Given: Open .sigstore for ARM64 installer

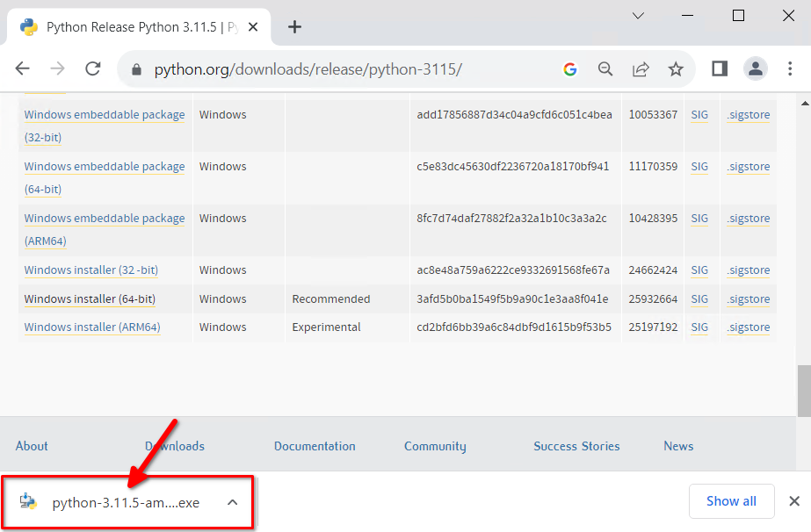Looking at the screenshot, I should (748, 327).
